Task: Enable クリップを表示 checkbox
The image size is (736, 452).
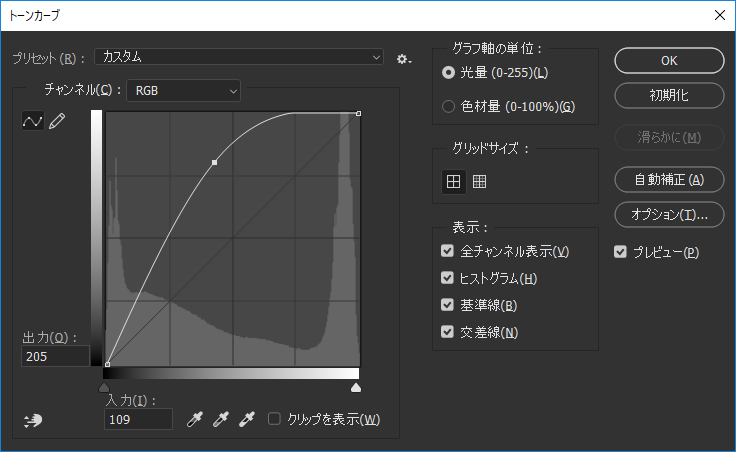Action: point(274,419)
